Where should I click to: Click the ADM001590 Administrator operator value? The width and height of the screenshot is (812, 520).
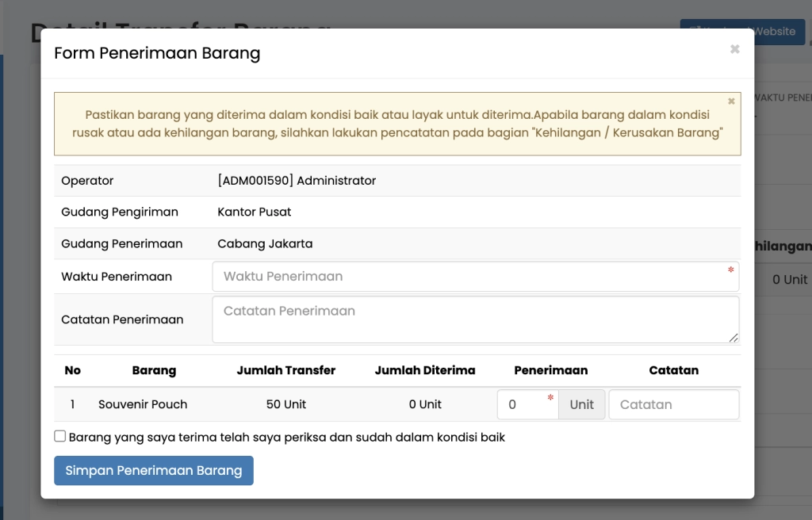(x=297, y=181)
